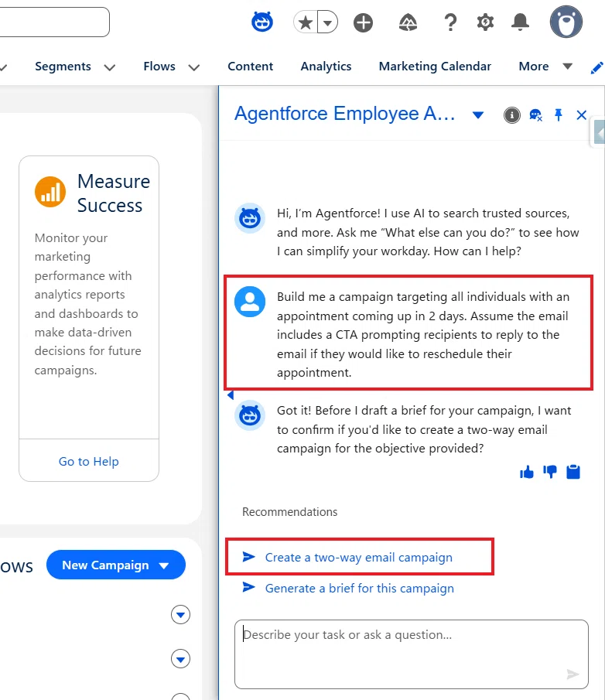Image resolution: width=605 pixels, height=700 pixels.
Task: Click the favorites star icon
Action: click(x=306, y=22)
